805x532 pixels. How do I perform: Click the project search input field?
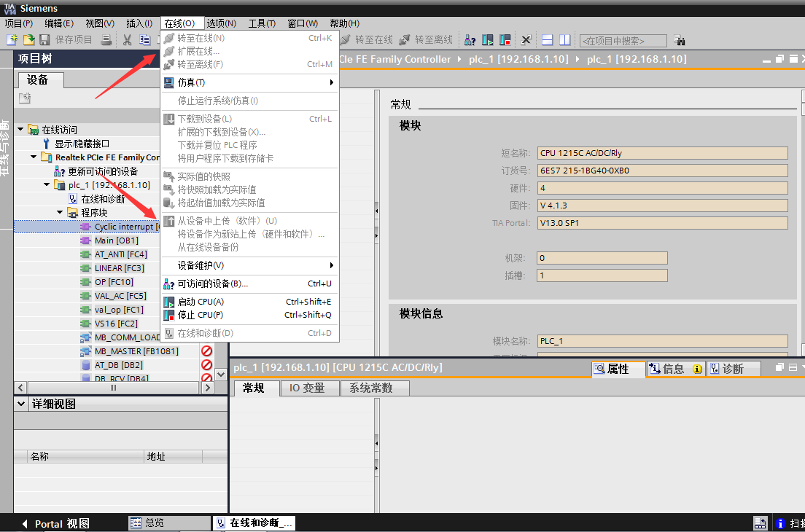(622, 41)
